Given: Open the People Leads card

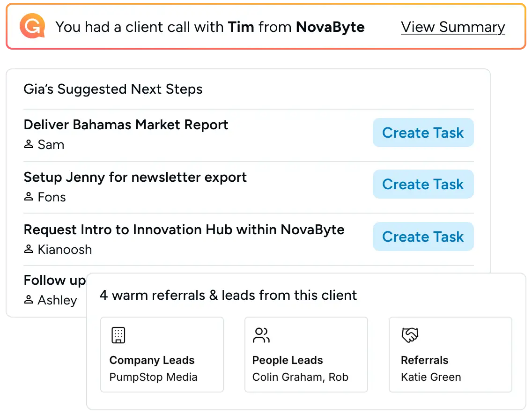Looking at the screenshot, I should [x=306, y=355].
